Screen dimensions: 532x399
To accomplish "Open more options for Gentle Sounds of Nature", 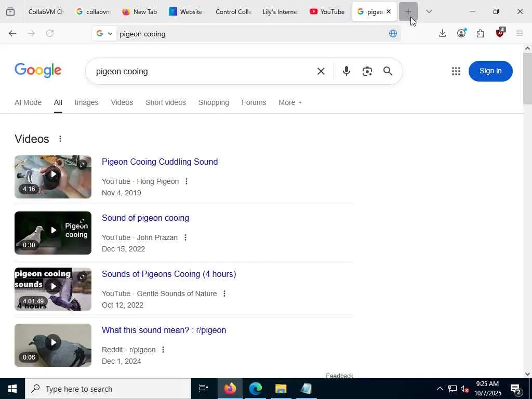I will [224, 294].
